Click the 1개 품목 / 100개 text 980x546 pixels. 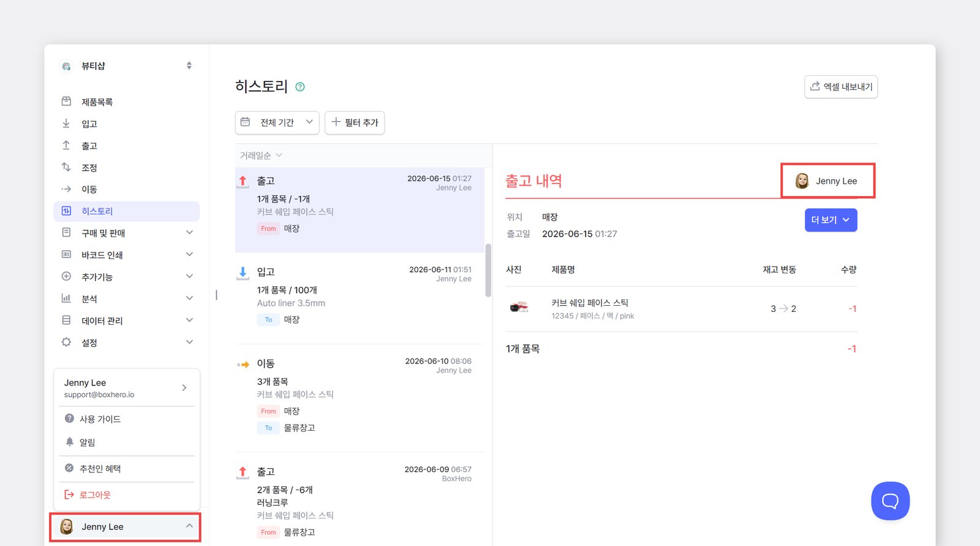coord(287,290)
